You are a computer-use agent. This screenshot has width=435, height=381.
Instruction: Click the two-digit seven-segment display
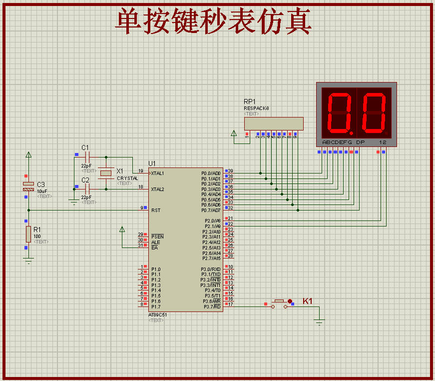pyautogui.click(x=356, y=114)
